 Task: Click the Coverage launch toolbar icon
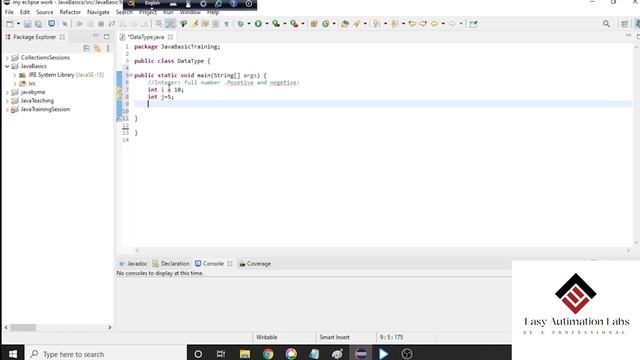(276, 24)
